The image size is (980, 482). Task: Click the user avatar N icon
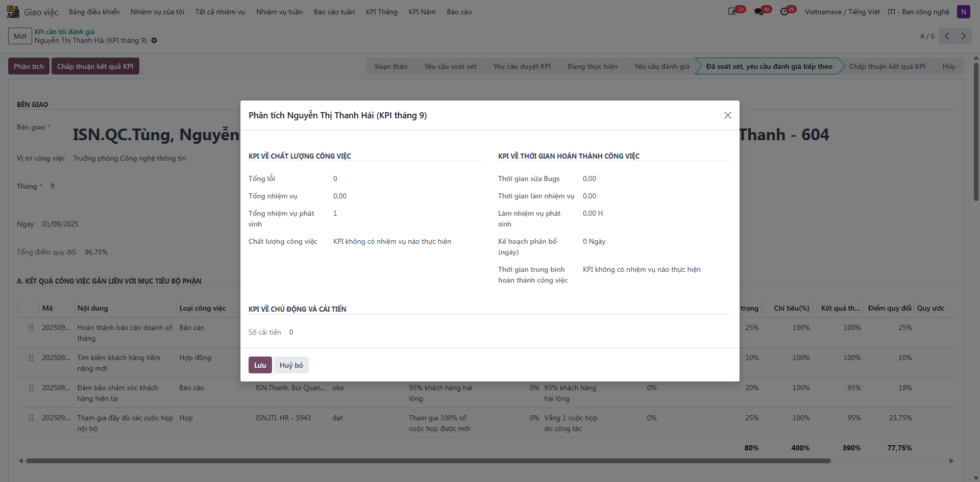963,12
